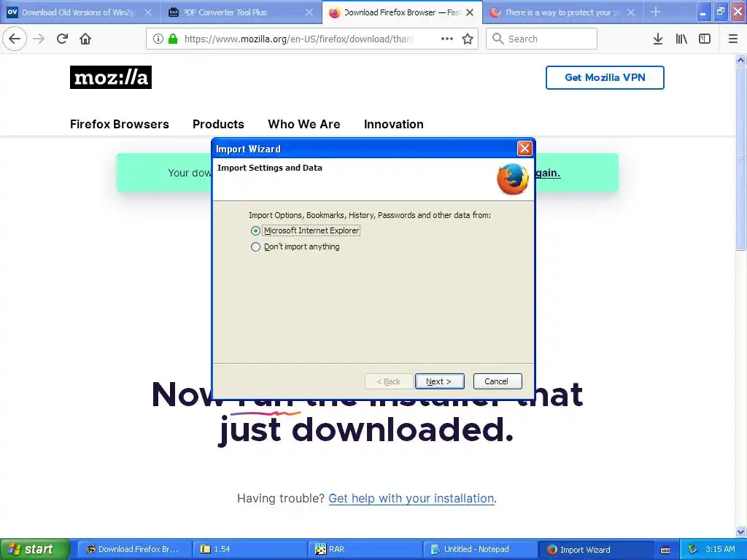Screen dimensions: 747x560
Task: Open the Windows Start menu
Action: click(x=34, y=550)
